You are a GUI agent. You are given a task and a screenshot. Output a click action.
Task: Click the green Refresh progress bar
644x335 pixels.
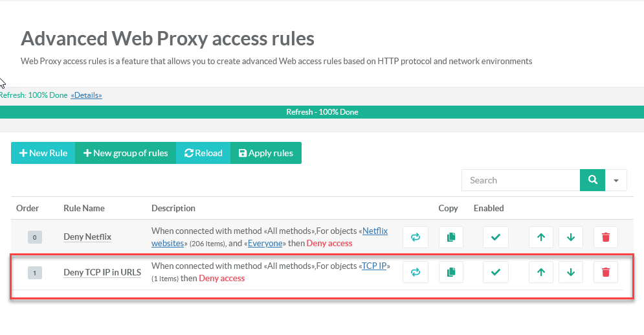[322, 112]
